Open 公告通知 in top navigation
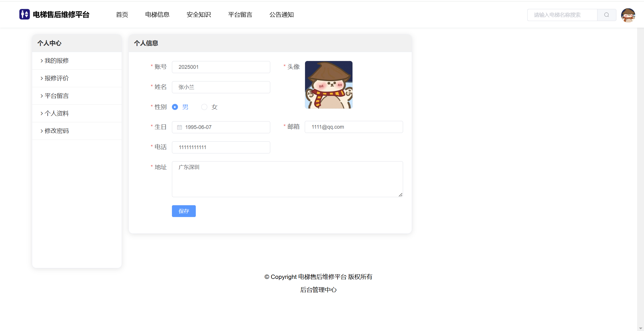The image size is (644, 331). click(x=281, y=15)
